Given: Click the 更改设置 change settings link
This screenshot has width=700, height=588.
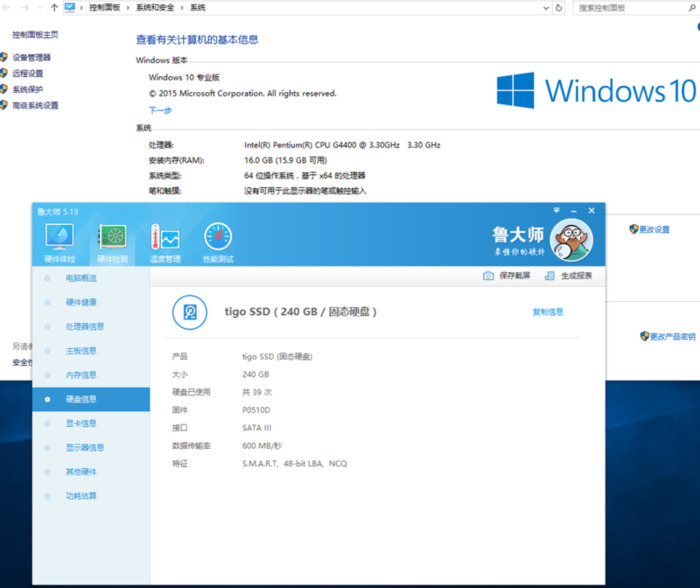Looking at the screenshot, I should pos(653,229).
